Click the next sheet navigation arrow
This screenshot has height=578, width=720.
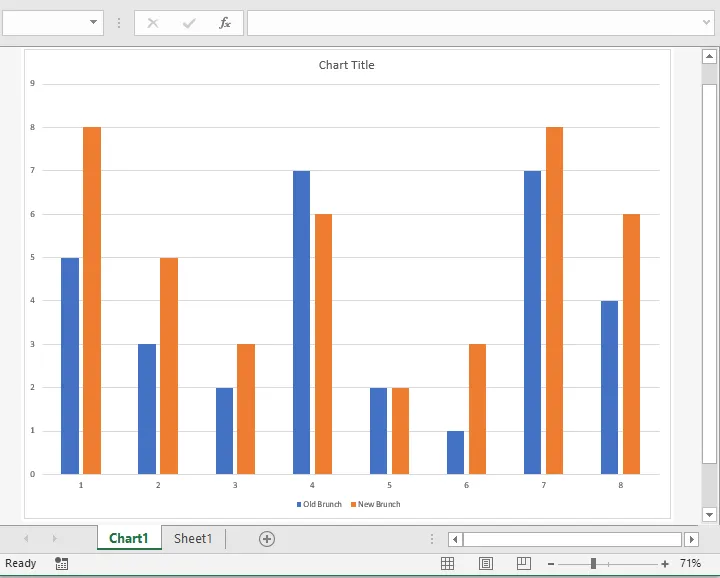tap(54, 538)
